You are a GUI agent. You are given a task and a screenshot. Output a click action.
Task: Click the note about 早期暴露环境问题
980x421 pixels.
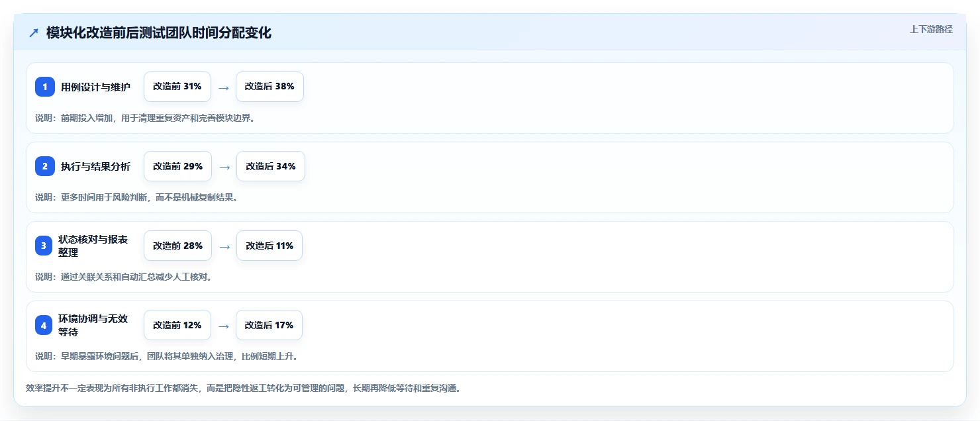(167, 356)
